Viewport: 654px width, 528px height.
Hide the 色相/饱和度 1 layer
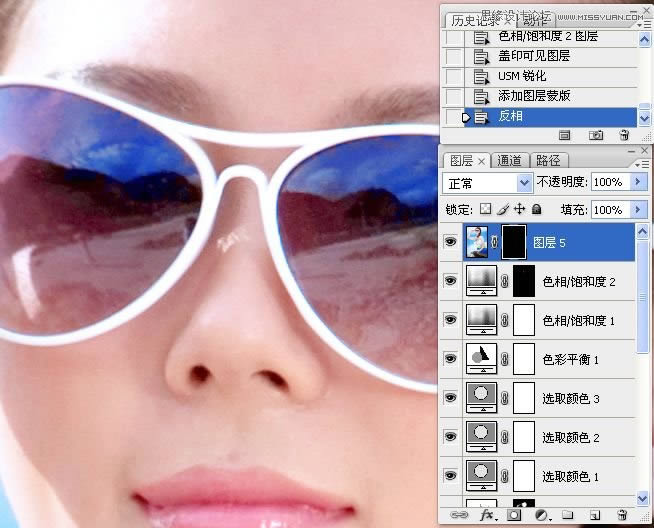pyautogui.click(x=450, y=319)
